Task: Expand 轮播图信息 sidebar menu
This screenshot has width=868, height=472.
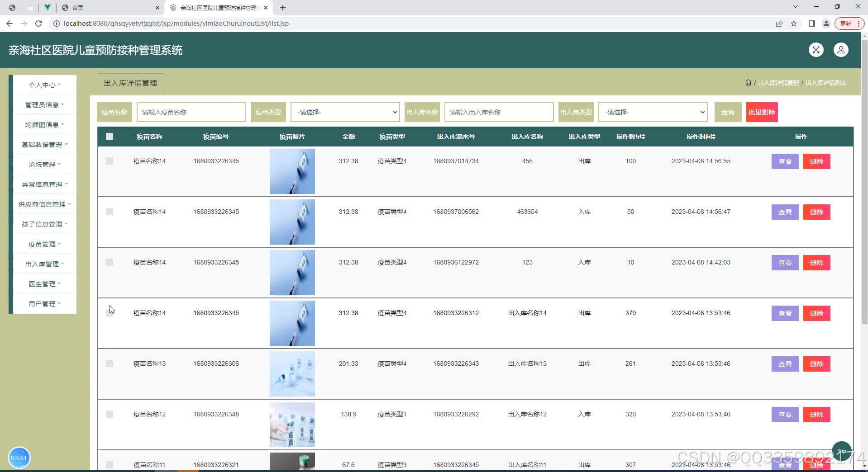Action: [x=44, y=125]
